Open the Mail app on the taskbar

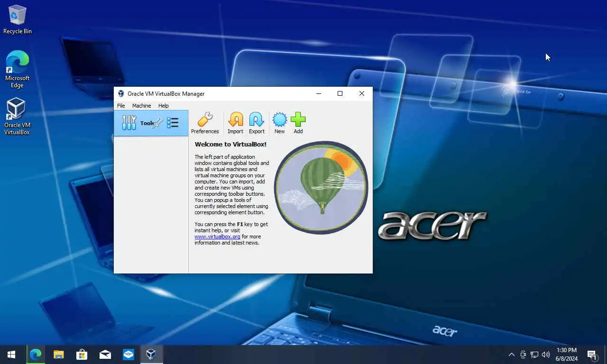pyautogui.click(x=105, y=355)
